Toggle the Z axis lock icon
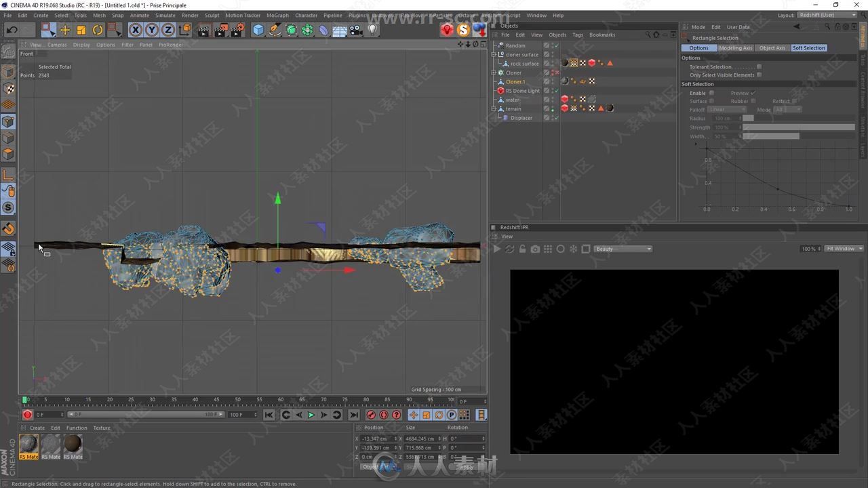Screen dimensions: 868x488 pos(168,30)
